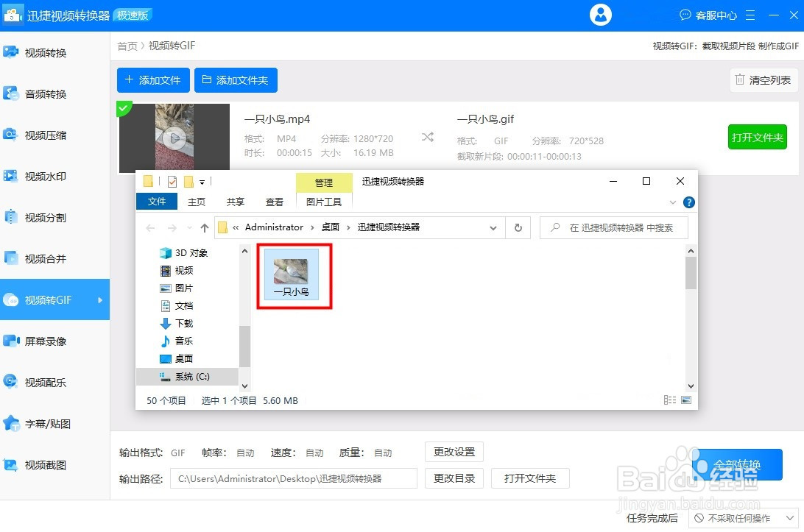
Task: Select 图片 in Explorer navigation pane
Action: [x=177, y=288]
